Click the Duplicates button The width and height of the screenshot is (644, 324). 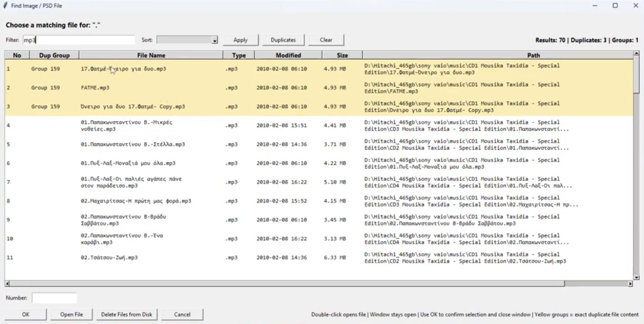pyautogui.click(x=283, y=40)
